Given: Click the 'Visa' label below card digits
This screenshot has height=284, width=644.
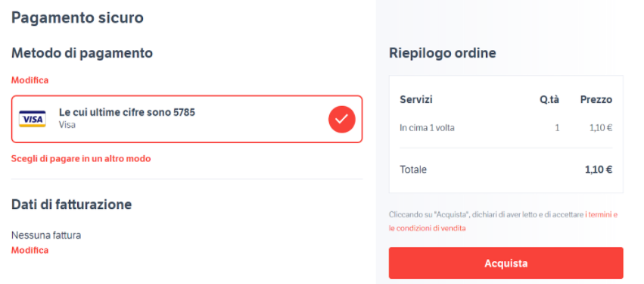Looking at the screenshot, I should click(x=67, y=124).
